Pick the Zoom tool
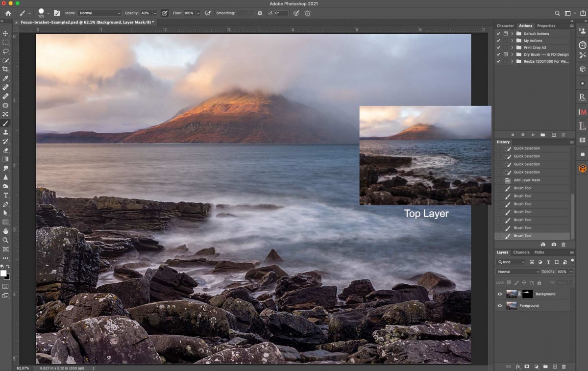588x371 pixels. [x=5, y=240]
